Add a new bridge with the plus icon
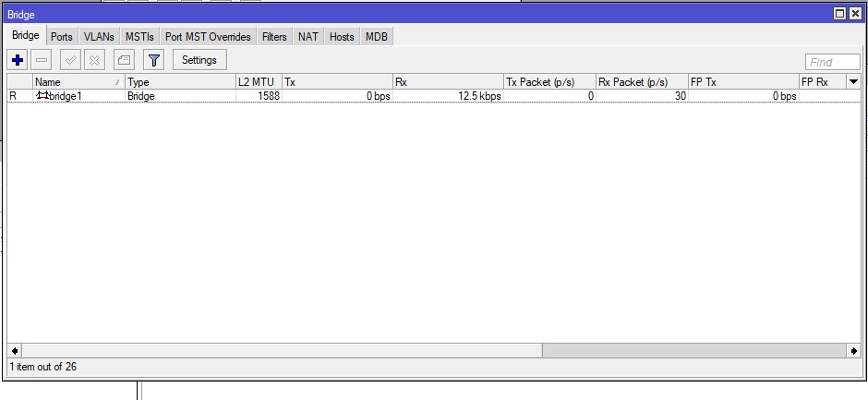 (x=18, y=60)
